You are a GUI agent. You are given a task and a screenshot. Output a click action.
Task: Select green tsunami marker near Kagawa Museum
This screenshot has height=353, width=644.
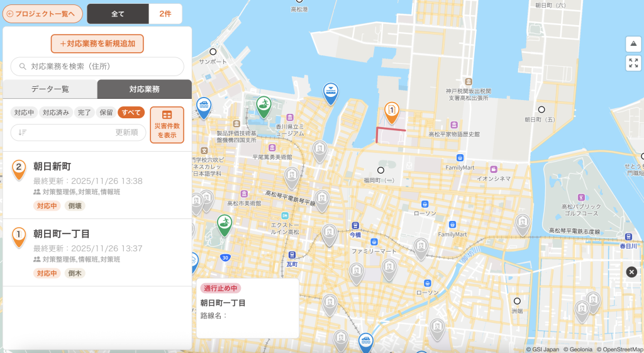265,105
